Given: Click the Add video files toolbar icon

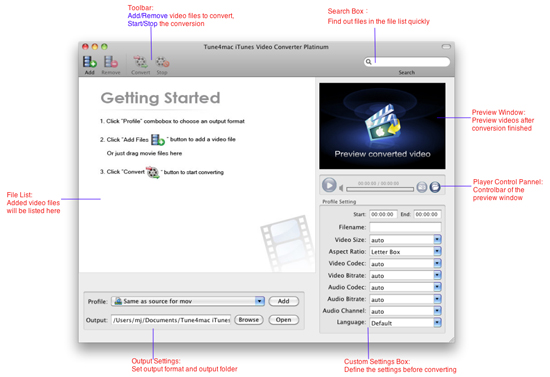Looking at the screenshot, I should pyautogui.click(x=89, y=62).
